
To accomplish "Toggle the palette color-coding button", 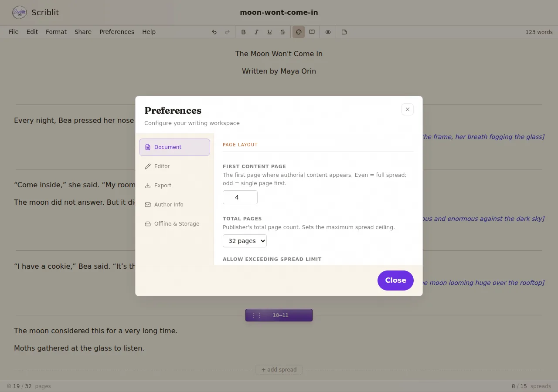I will click(x=299, y=32).
